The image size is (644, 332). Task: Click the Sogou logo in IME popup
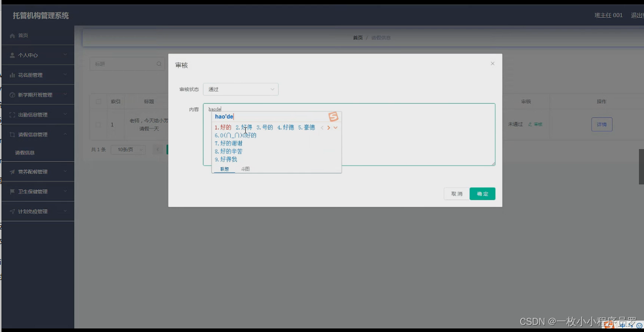pos(334,117)
